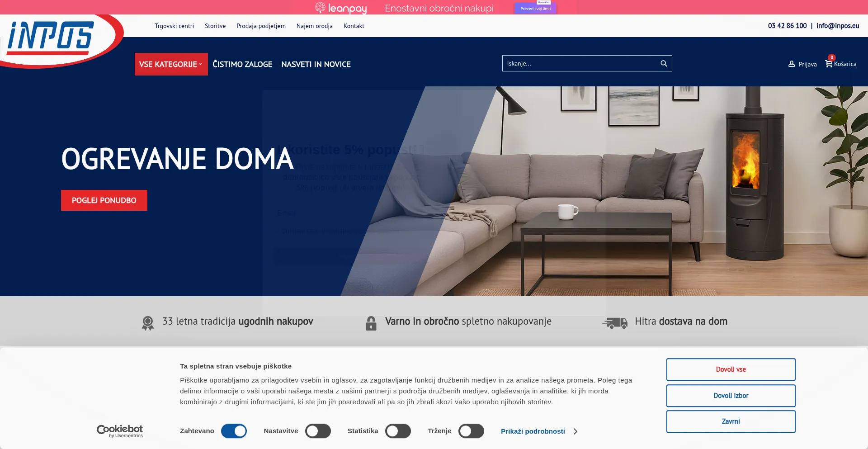Click the award ribbon tradition icon
Viewport: 868px width, 449px height.
tap(148, 323)
